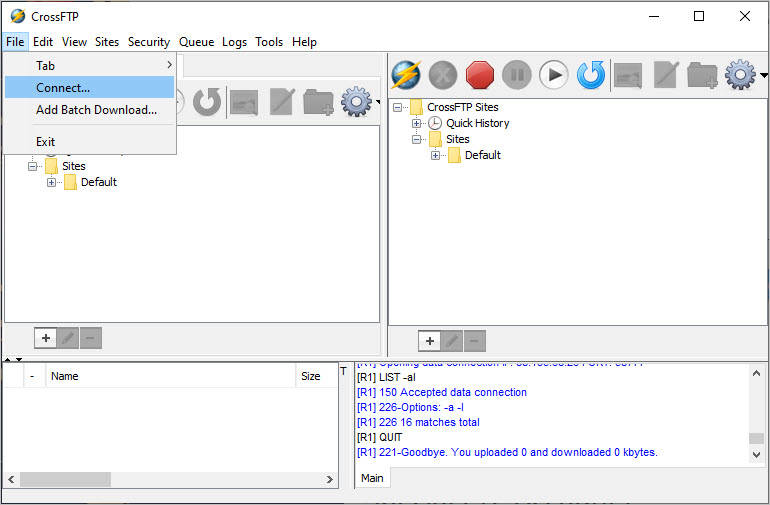Select Default folder in right pane tree
This screenshot has height=505, width=770.
pyautogui.click(x=483, y=155)
